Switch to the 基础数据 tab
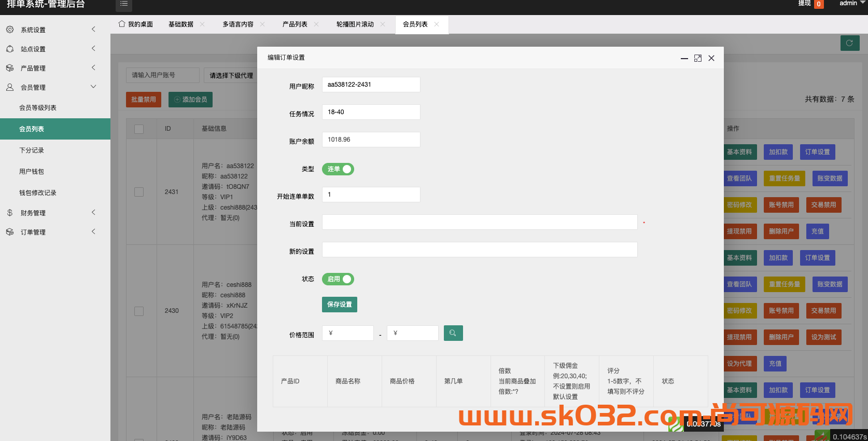This screenshot has width=868, height=441. pyautogui.click(x=181, y=24)
